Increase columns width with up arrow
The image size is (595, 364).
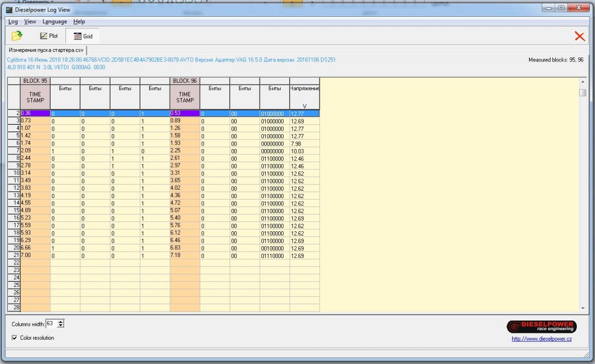pyautogui.click(x=61, y=322)
